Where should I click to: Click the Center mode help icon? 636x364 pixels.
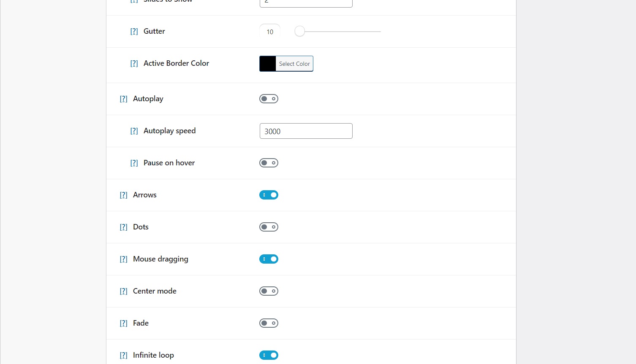click(x=123, y=291)
